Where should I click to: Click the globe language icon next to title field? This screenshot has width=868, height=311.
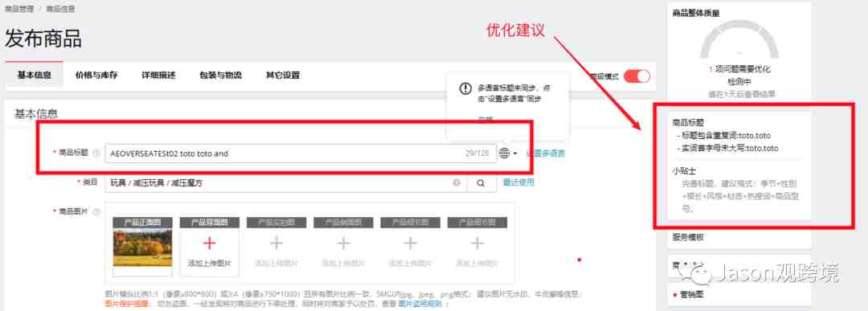coord(504,153)
